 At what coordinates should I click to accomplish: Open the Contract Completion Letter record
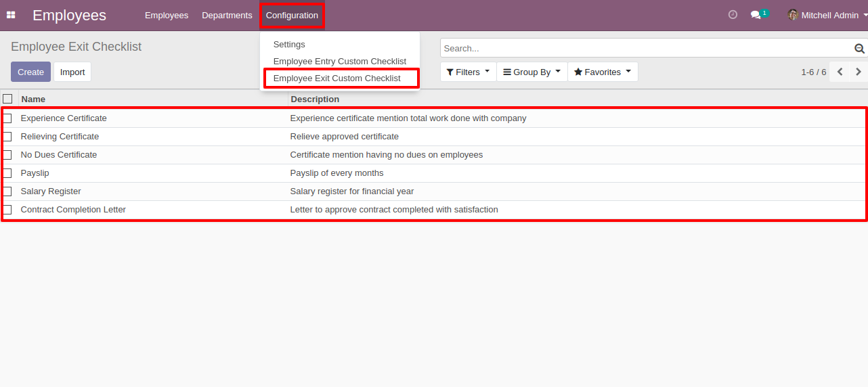[x=73, y=210]
